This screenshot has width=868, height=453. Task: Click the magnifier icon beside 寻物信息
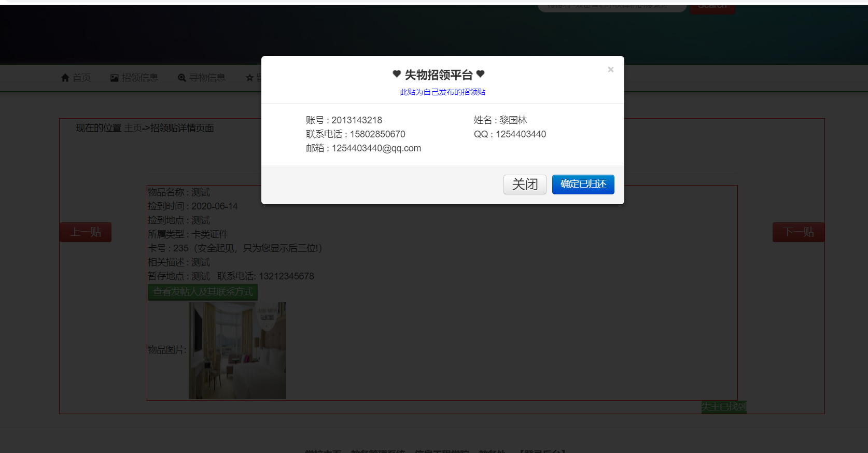point(181,78)
